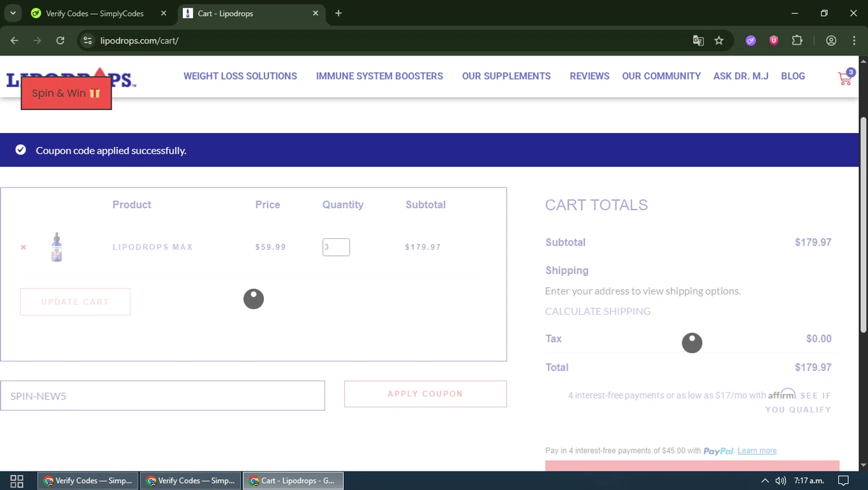
Task: Open the browser extensions puzzle menu
Action: (797, 40)
